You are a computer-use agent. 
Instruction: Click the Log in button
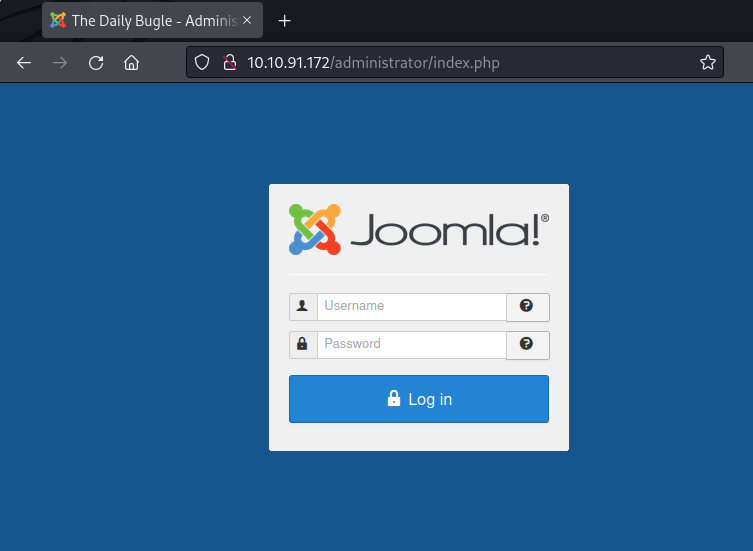pos(419,399)
